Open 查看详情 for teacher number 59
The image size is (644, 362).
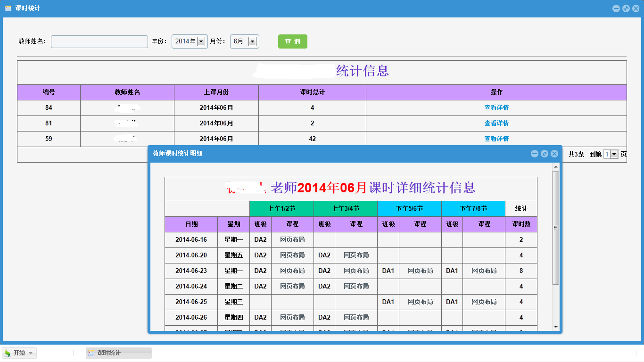pyautogui.click(x=496, y=139)
